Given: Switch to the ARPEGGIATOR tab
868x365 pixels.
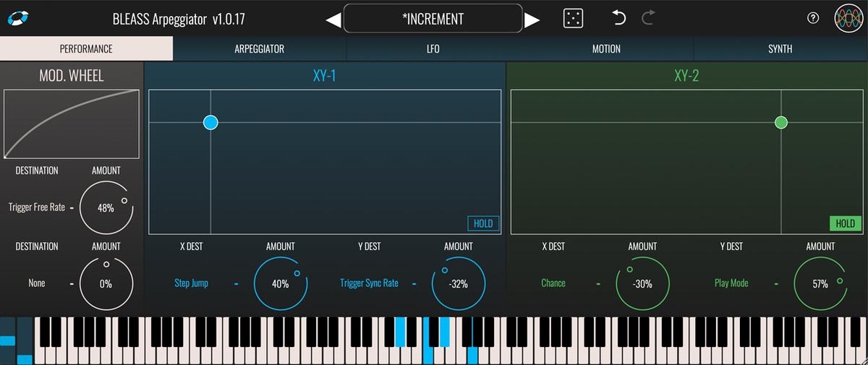Looking at the screenshot, I should [259, 49].
